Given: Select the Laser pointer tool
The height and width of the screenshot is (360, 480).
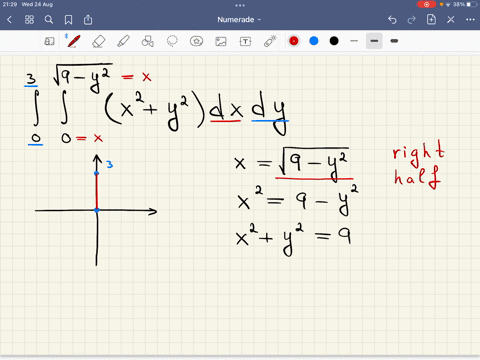Looking at the screenshot, I should coord(270,41).
